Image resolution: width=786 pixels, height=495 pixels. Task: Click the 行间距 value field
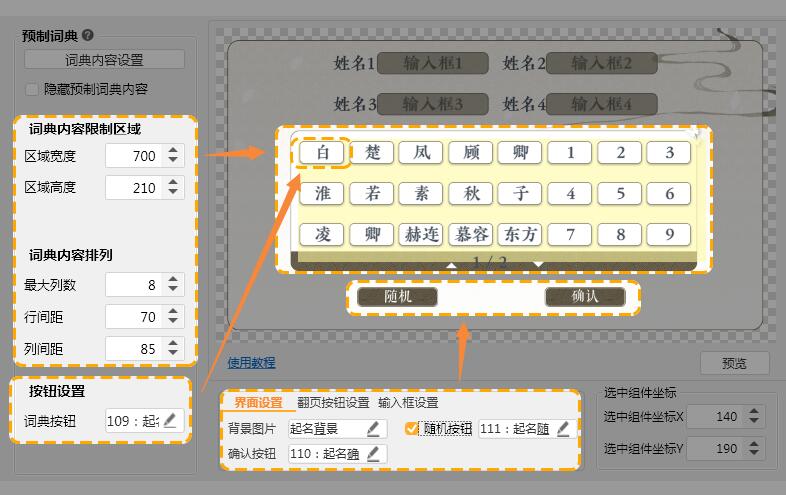133,317
